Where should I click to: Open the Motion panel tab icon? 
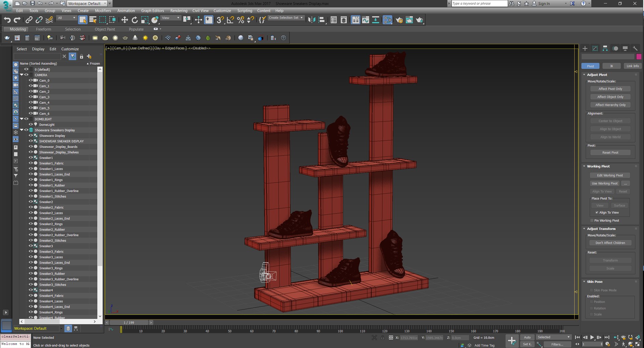[615, 48]
